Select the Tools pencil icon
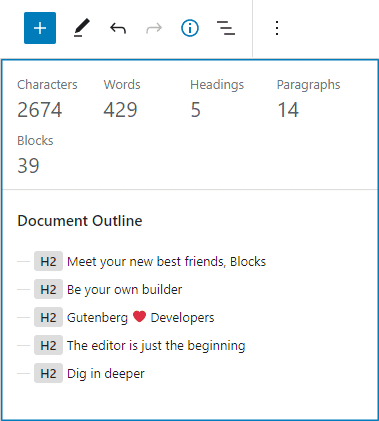The width and height of the screenshot is (379, 421). (x=82, y=28)
